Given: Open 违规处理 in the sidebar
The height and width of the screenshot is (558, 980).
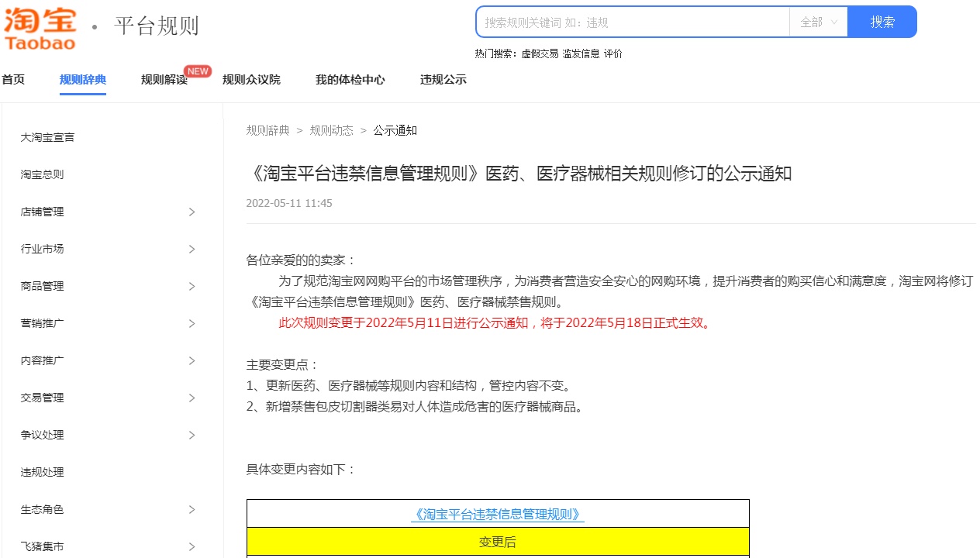Looking at the screenshot, I should click(x=43, y=472).
